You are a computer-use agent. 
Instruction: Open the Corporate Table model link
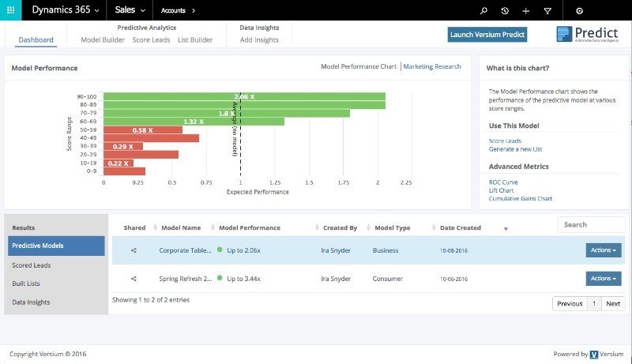185,250
